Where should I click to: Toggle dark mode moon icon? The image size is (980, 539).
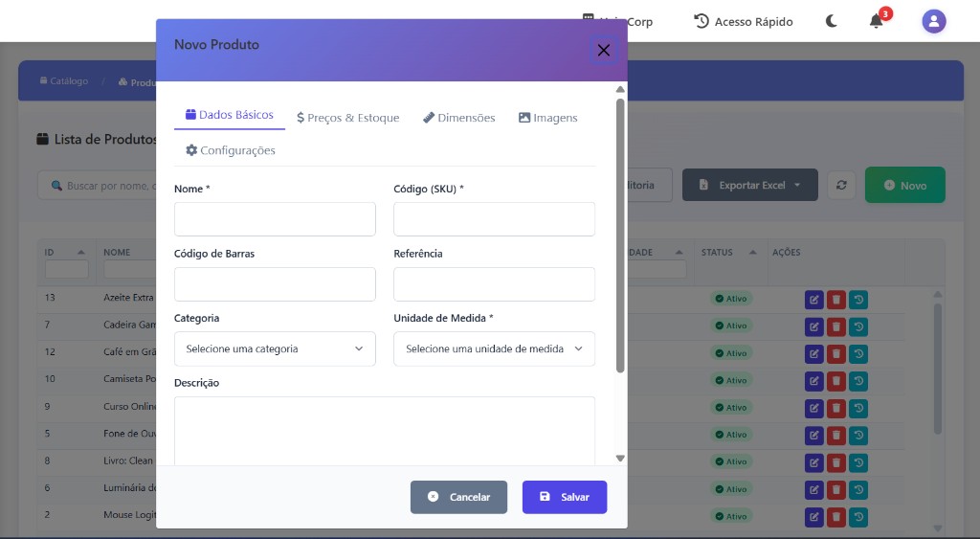tap(832, 21)
